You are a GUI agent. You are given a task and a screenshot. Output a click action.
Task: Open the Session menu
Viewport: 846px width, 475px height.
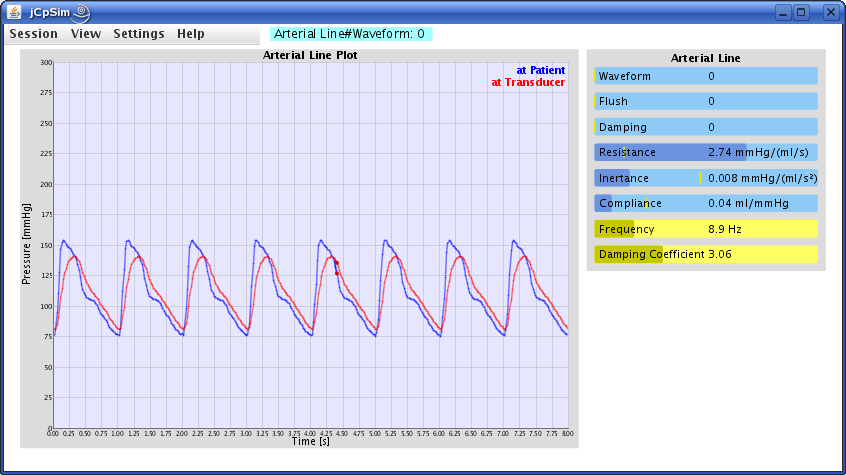point(33,34)
